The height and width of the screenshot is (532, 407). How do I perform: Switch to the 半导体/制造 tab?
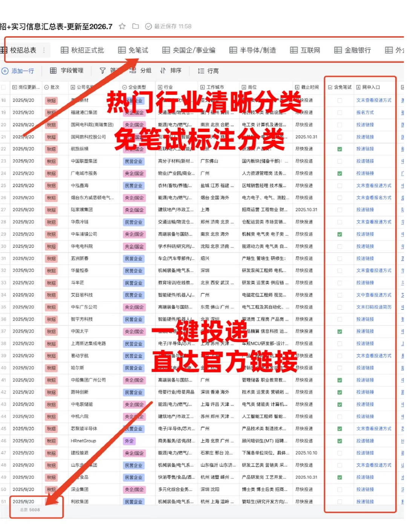(x=252, y=50)
